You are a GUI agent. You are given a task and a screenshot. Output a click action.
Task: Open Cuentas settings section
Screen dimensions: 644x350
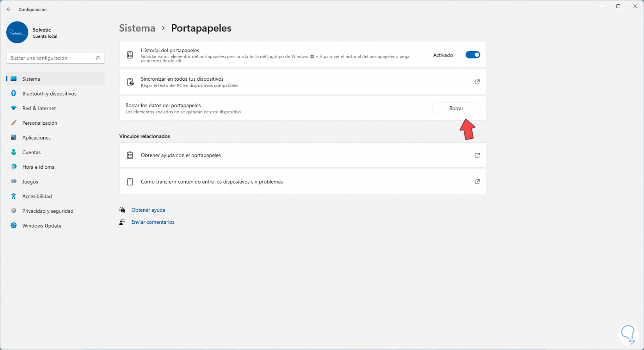[x=31, y=152]
